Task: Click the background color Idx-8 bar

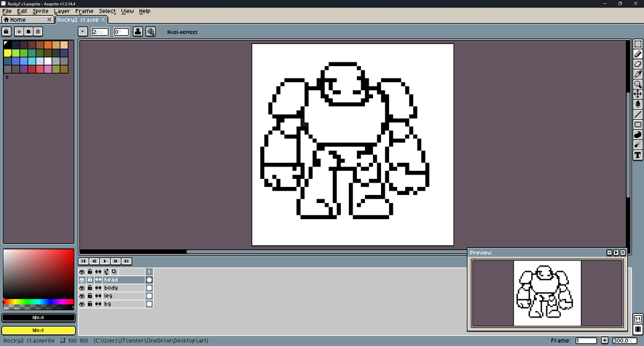Action: (x=38, y=330)
